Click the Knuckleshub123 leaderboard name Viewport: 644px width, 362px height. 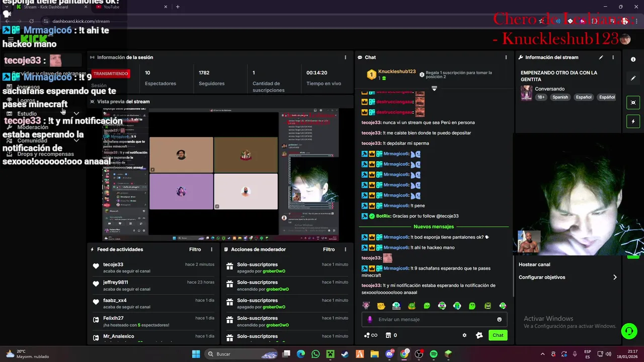tap(397, 72)
